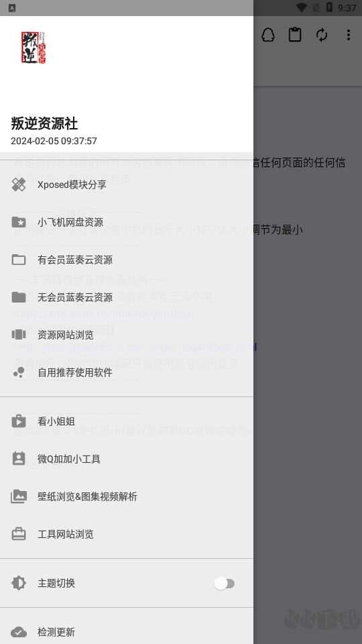Click the 叛逆资源社 title text
This screenshot has height=644, width=362.
tap(44, 123)
